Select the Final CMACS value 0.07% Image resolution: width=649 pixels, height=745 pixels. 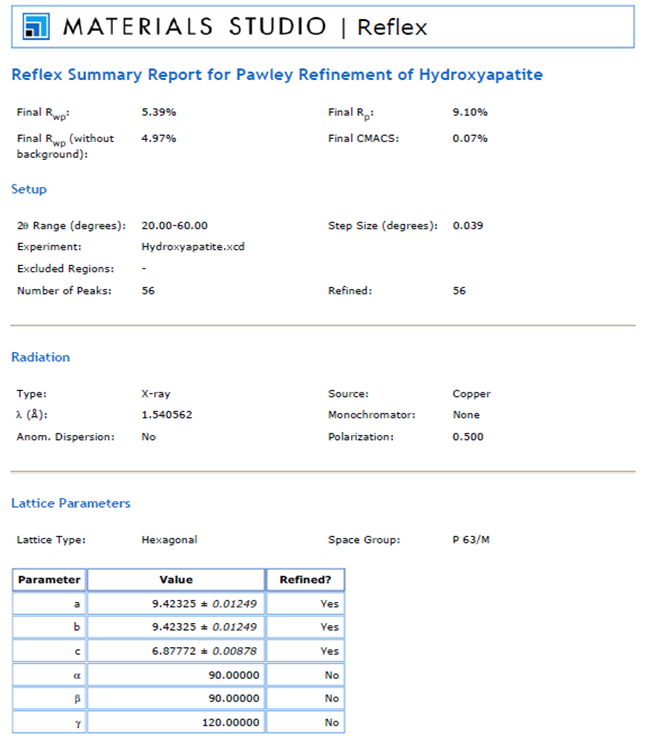tap(470, 138)
